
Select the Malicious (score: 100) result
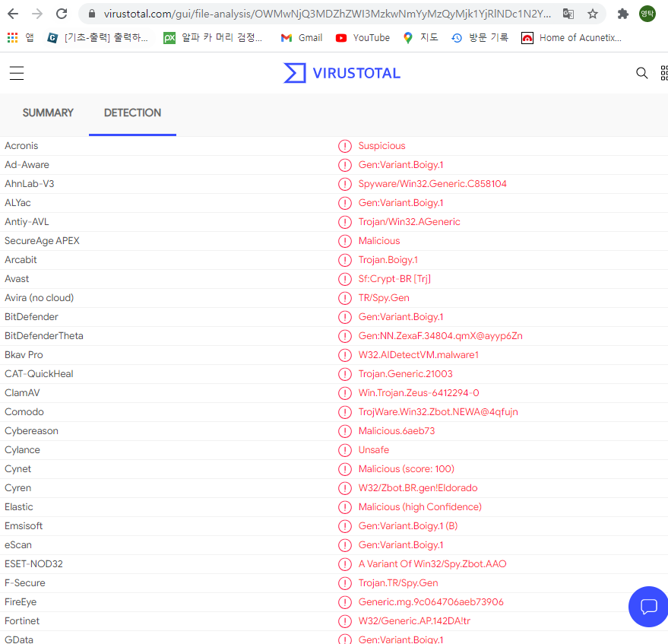pos(406,469)
